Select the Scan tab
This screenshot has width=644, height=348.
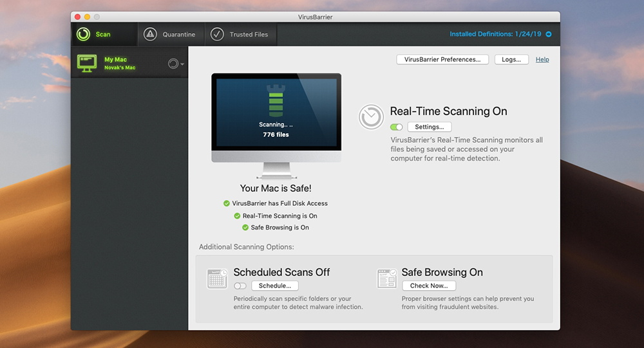[104, 34]
